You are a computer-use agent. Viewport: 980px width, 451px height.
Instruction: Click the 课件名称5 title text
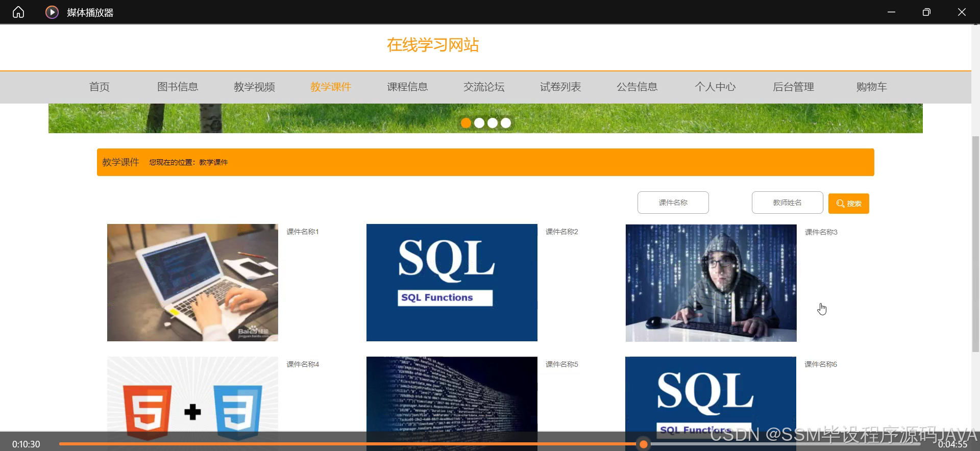[562, 364]
